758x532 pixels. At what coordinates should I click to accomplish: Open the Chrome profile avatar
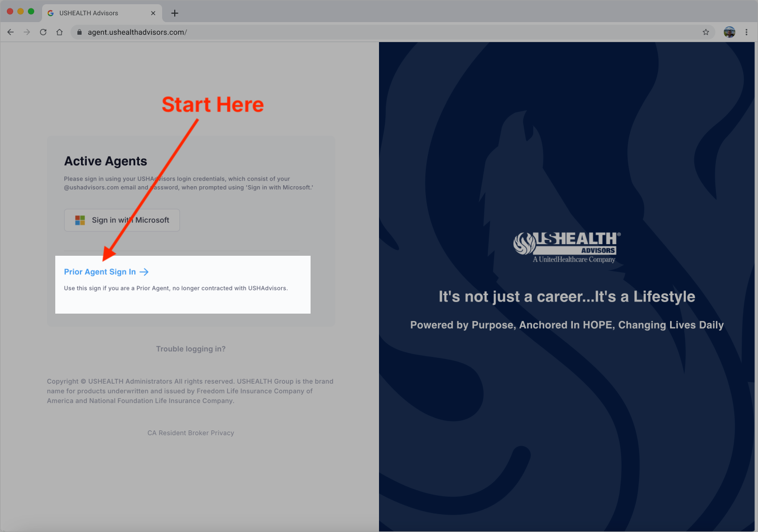730,32
